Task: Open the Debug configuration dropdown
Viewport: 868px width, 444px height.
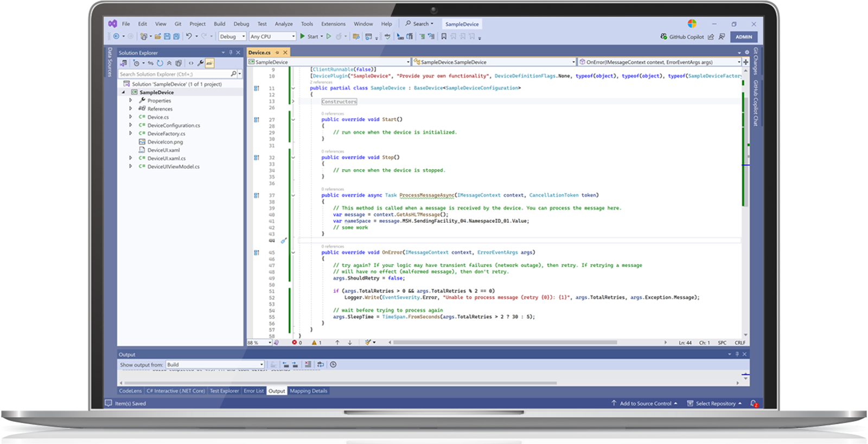Action: pos(232,36)
